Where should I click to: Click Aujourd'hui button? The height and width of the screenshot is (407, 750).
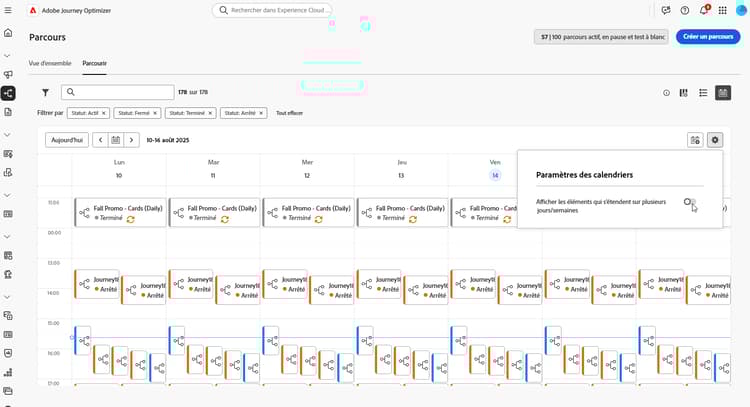[67, 140]
